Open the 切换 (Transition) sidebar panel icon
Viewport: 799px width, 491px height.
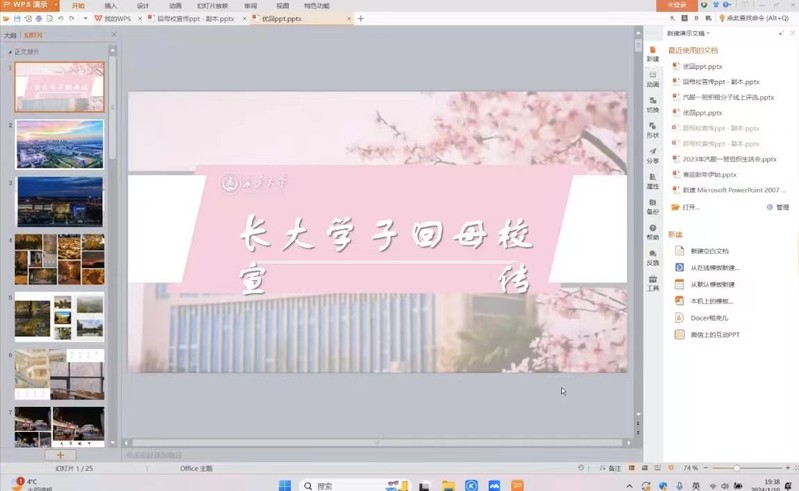(x=652, y=104)
